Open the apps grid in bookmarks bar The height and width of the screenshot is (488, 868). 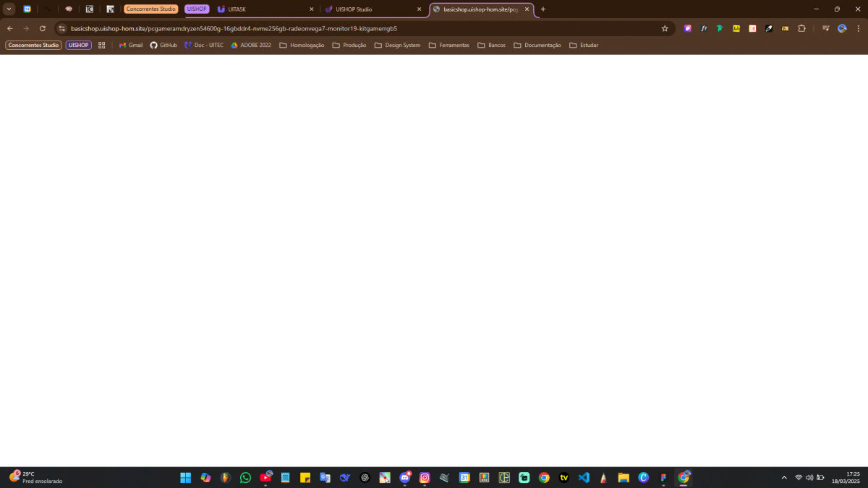click(102, 45)
